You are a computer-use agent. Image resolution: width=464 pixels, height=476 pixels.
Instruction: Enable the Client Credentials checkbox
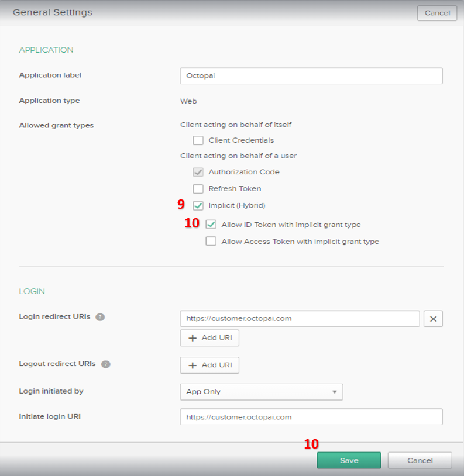pos(198,140)
